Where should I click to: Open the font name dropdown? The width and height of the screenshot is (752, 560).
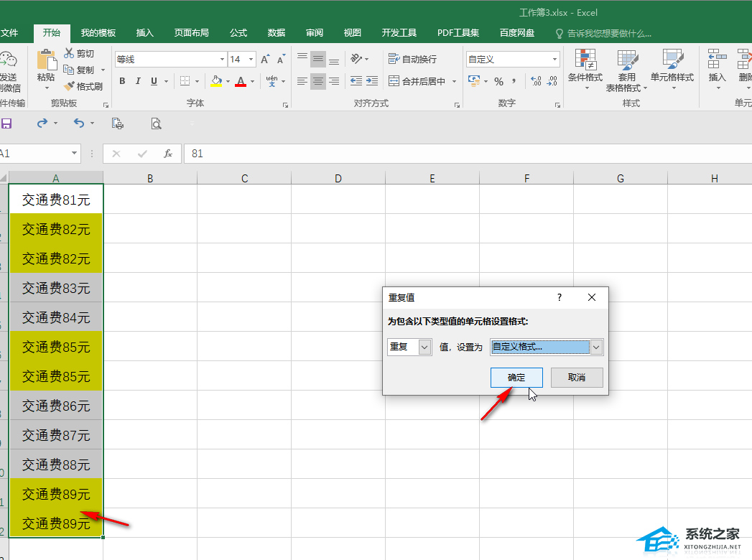[x=221, y=59]
